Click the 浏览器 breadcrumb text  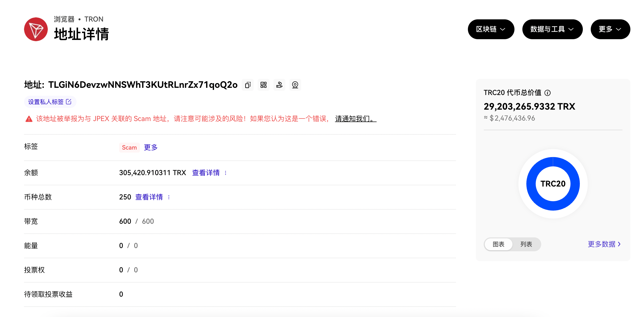click(64, 19)
